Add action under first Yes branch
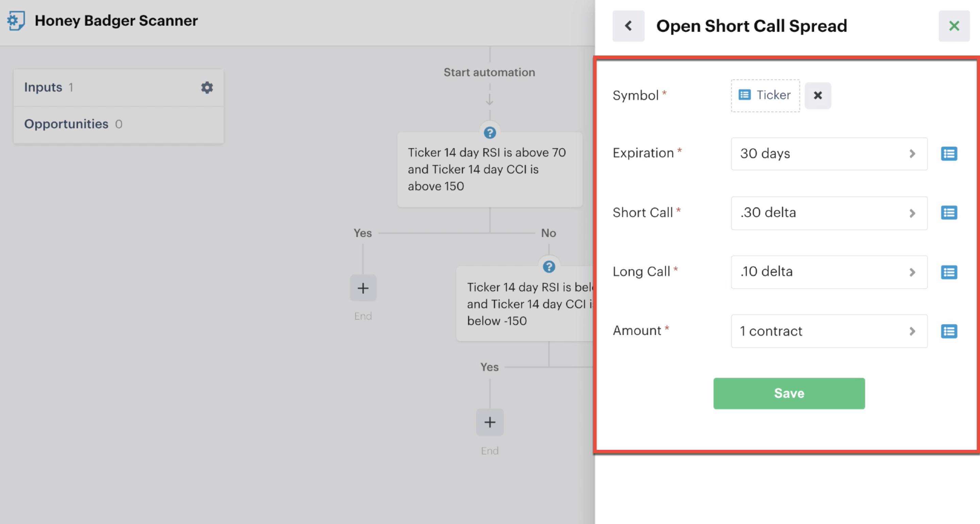Viewport: 980px width, 524px height. tap(363, 288)
